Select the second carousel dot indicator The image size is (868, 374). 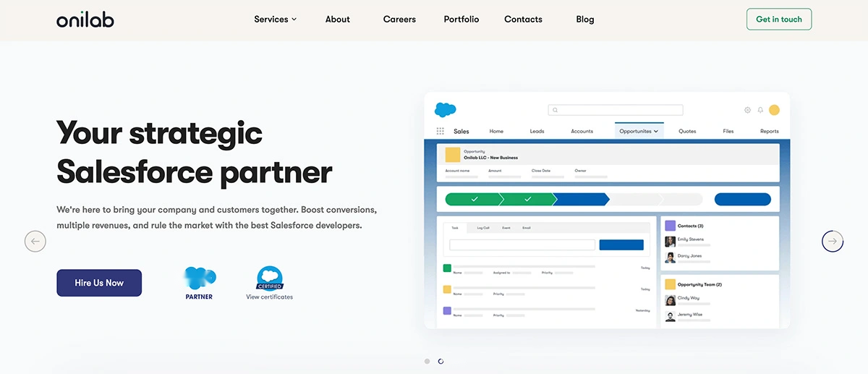[441, 361]
